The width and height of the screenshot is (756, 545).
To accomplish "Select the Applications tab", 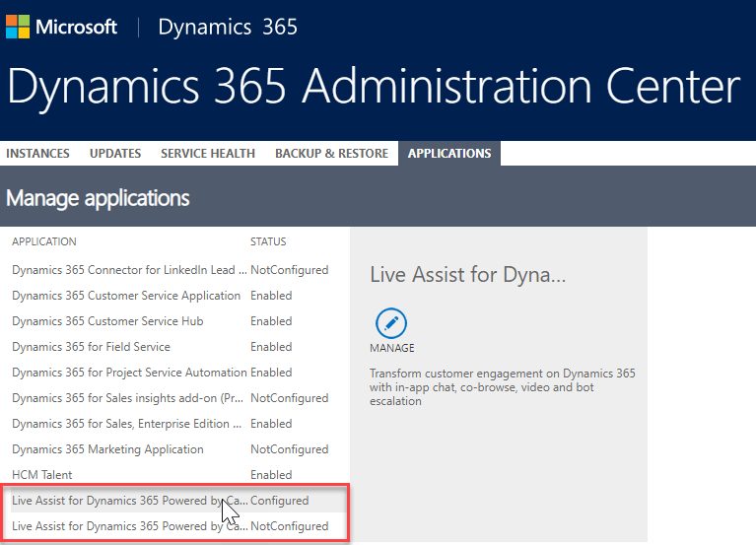I will (449, 153).
